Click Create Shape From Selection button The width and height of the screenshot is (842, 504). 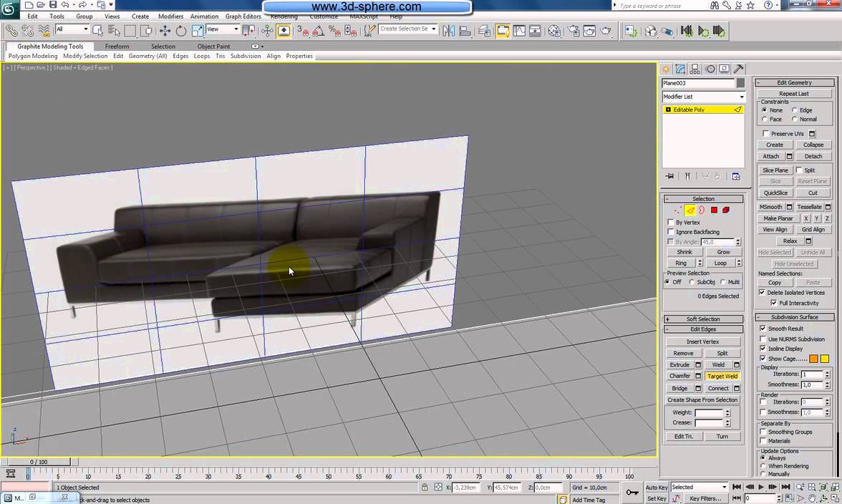pos(702,400)
